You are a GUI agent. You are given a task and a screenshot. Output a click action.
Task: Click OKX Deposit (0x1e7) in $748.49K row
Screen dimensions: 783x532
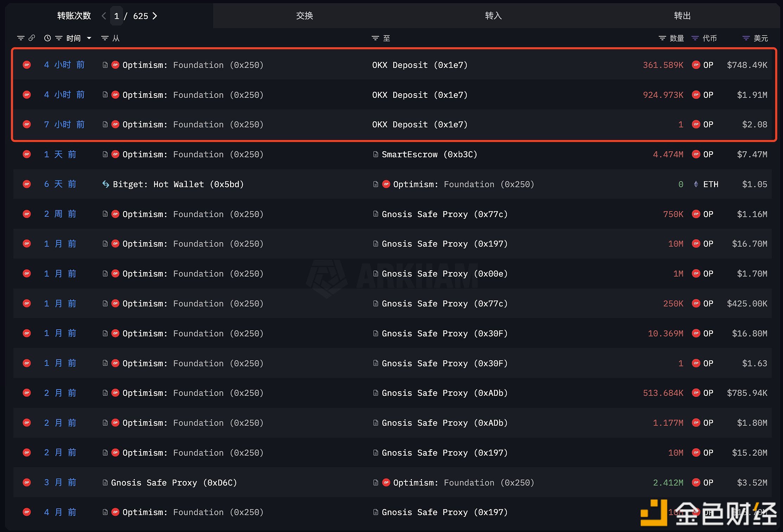click(420, 65)
